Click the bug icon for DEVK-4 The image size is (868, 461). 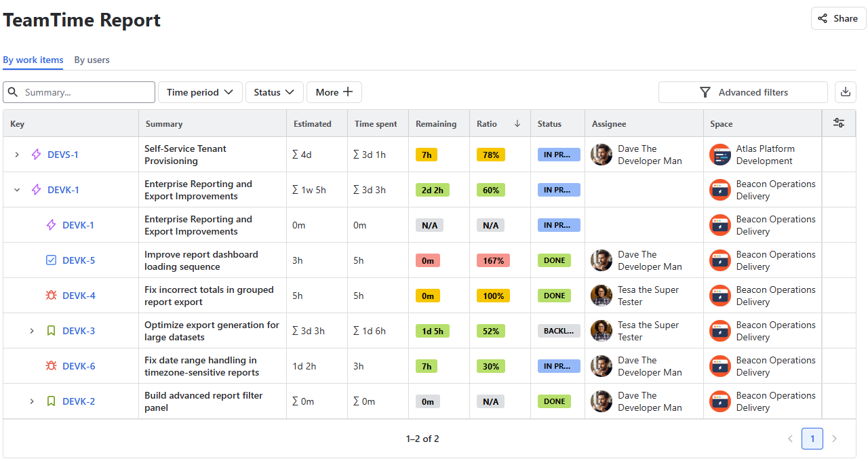[x=51, y=296]
